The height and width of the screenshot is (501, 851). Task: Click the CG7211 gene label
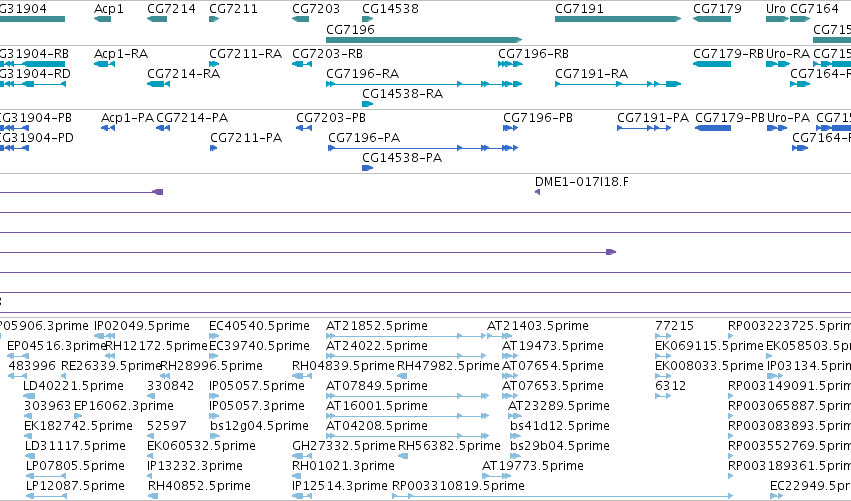point(233,9)
